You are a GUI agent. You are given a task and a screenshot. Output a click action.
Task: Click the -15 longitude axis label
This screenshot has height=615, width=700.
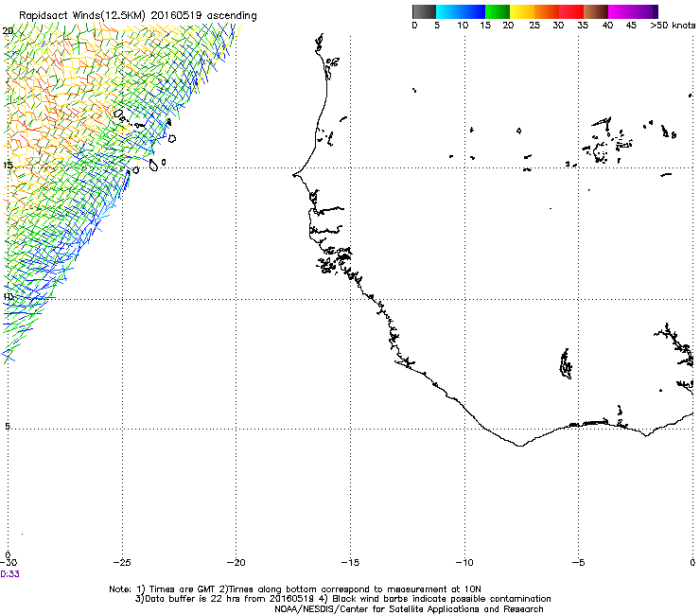point(350,563)
